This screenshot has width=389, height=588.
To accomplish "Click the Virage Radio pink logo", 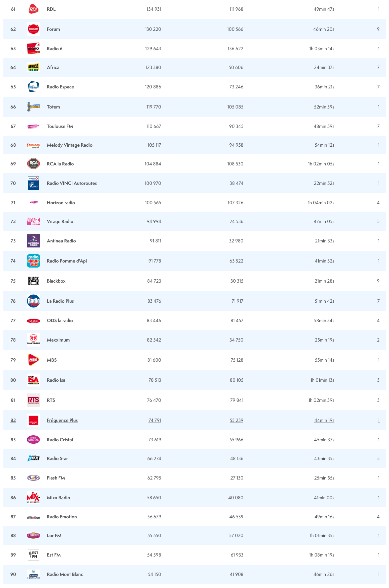I will tap(34, 221).
